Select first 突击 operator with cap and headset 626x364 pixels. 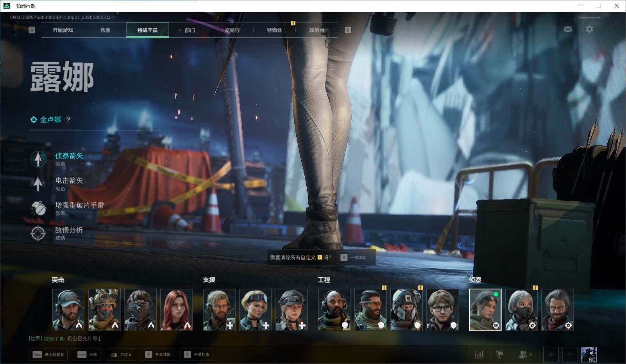click(x=68, y=310)
